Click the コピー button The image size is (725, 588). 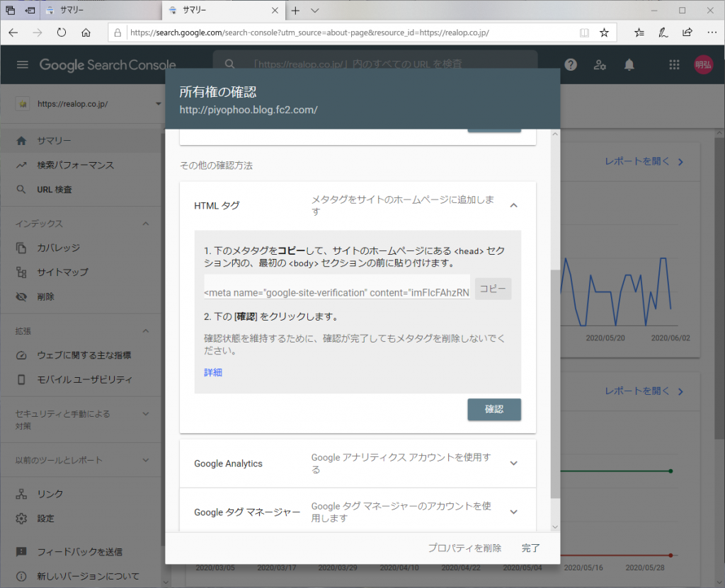[493, 289]
